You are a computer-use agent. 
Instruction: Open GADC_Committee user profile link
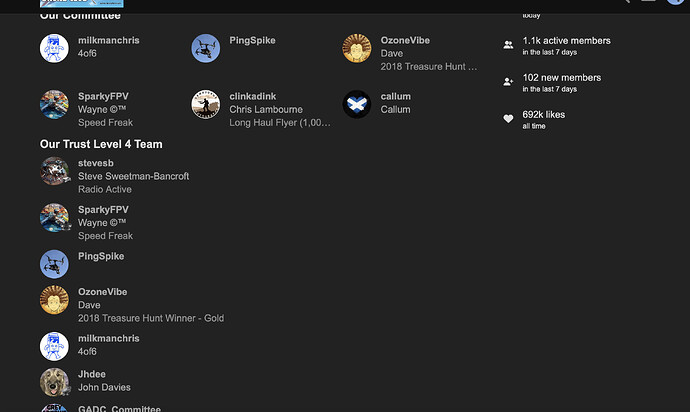coord(119,409)
